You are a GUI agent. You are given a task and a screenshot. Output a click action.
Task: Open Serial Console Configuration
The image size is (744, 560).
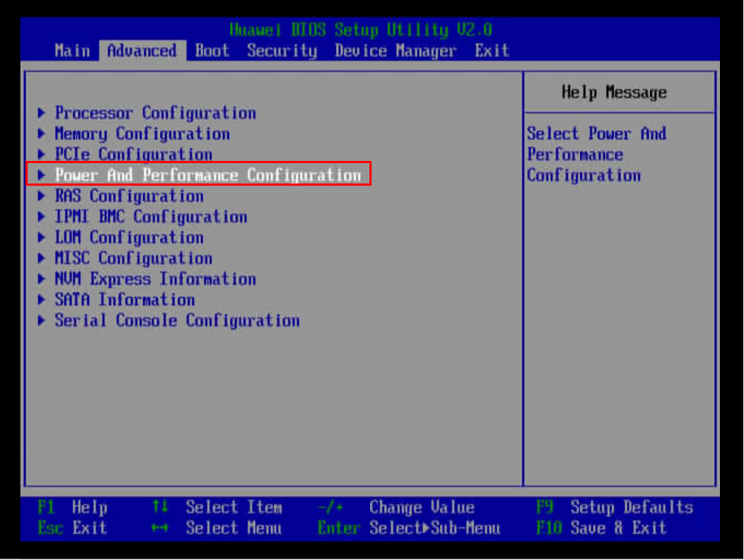click(177, 320)
